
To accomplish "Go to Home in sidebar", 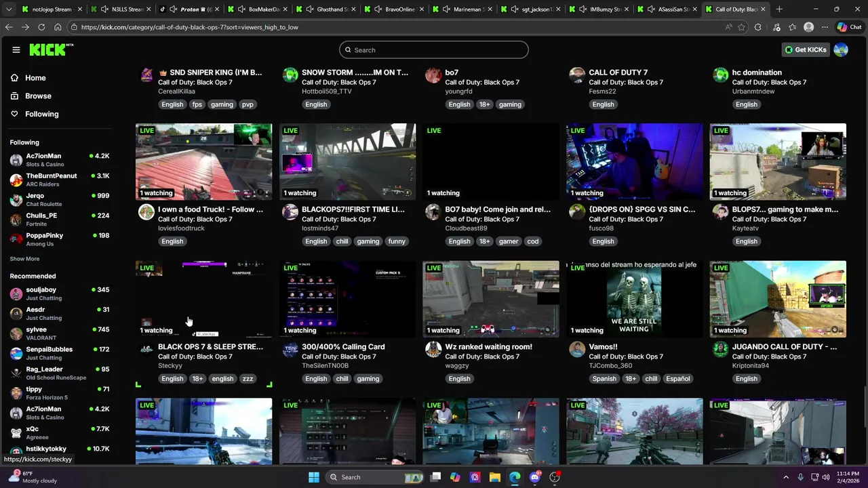I will pos(35,78).
